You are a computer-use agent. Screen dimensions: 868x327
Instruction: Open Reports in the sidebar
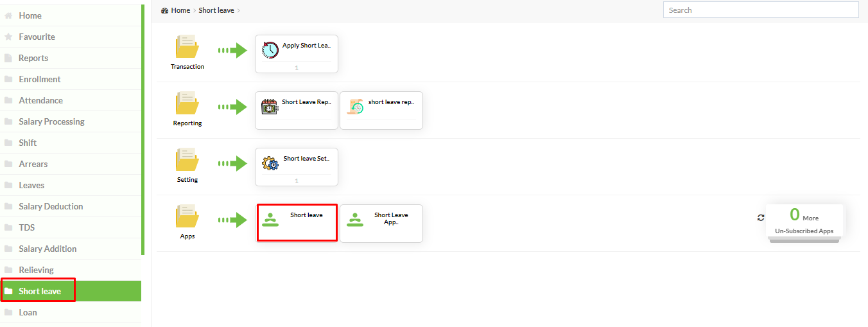(x=71, y=58)
